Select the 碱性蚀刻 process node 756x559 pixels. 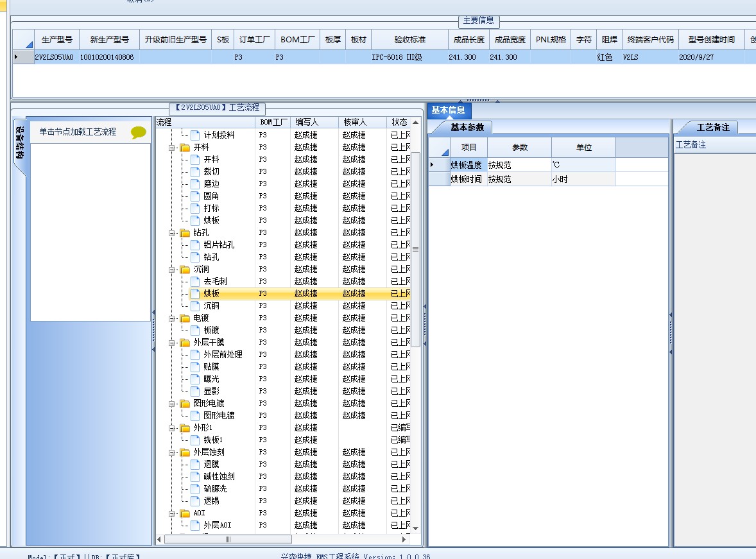[x=219, y=476]
